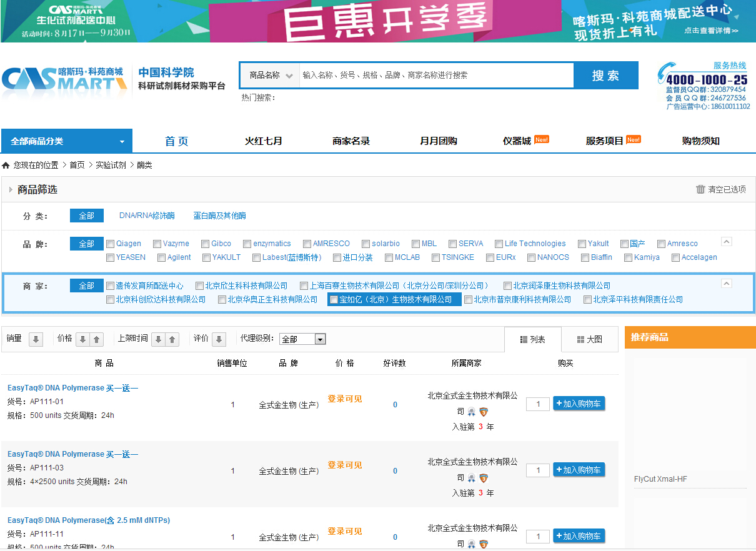The width and height of the screenshot is (756, 551).
Task: Open the 商品名称 search type dropdown
Action: [x=269, y=75]
